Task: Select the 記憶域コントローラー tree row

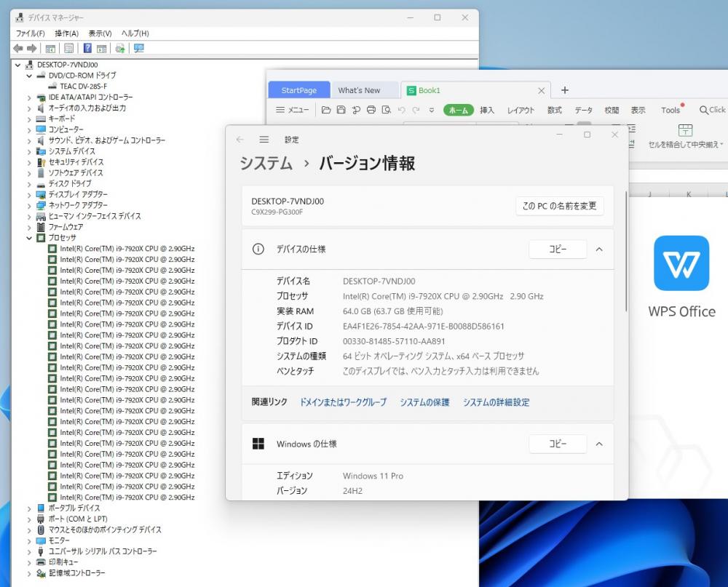Action: click(76, 573)
